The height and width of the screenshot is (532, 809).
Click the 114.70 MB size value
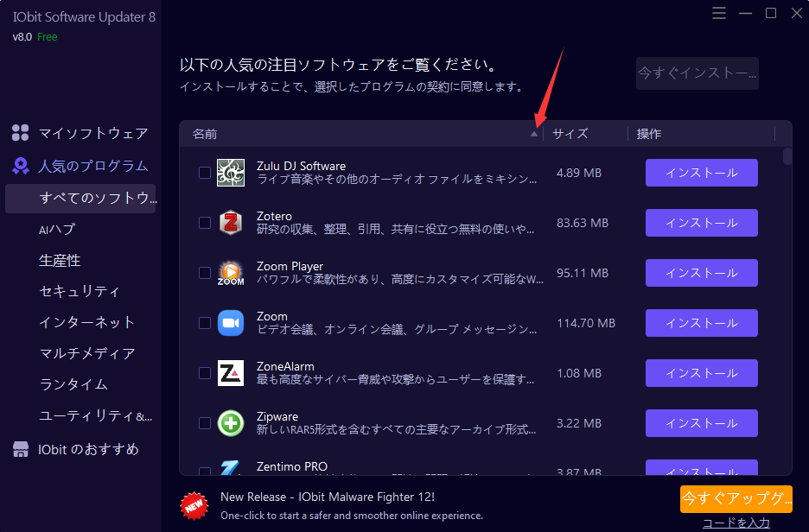coord(586,323)
